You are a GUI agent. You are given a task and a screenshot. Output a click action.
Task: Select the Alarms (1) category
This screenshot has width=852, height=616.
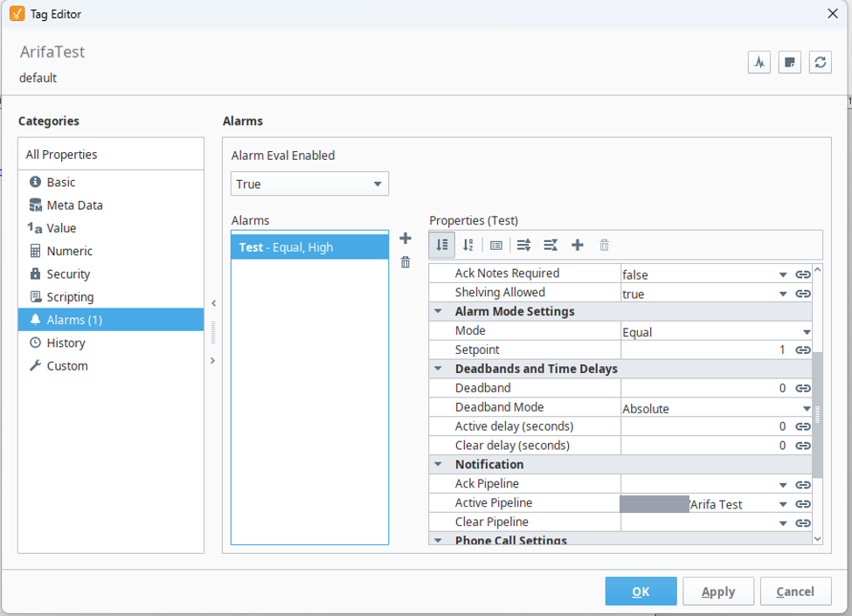(111, 320)
